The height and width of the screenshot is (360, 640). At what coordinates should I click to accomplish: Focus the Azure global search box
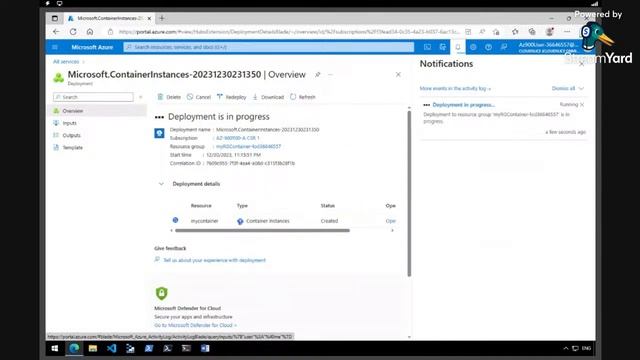269,47
